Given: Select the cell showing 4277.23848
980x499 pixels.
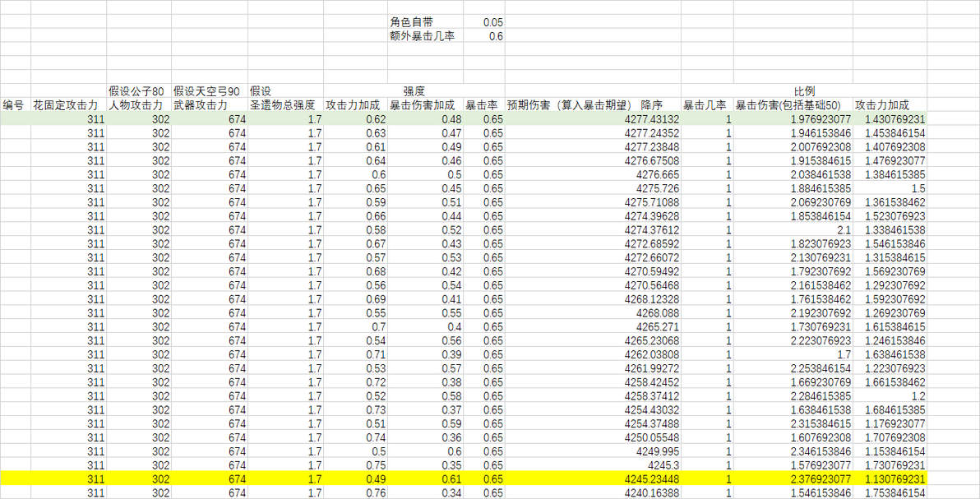Looking at the screenshot, I should 593,146.
